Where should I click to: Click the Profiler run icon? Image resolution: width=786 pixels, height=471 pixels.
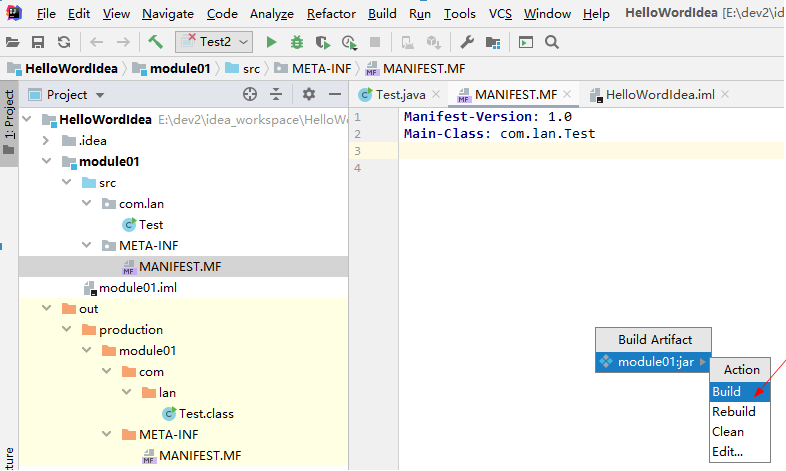(349, 43)
